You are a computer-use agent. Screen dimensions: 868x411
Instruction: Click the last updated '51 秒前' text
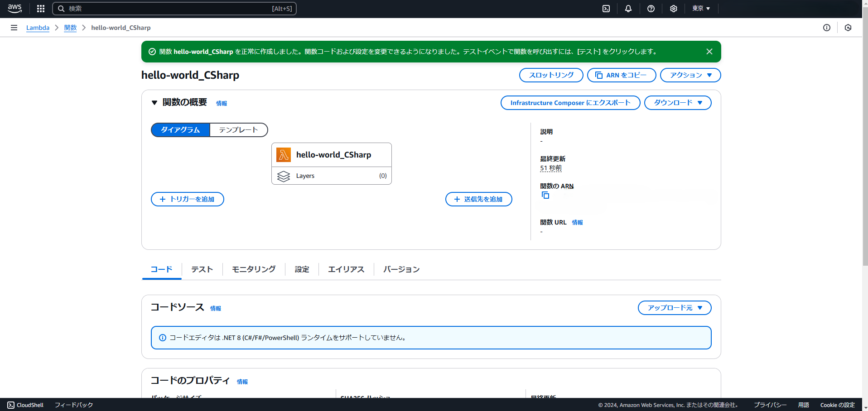pos(551,168)
